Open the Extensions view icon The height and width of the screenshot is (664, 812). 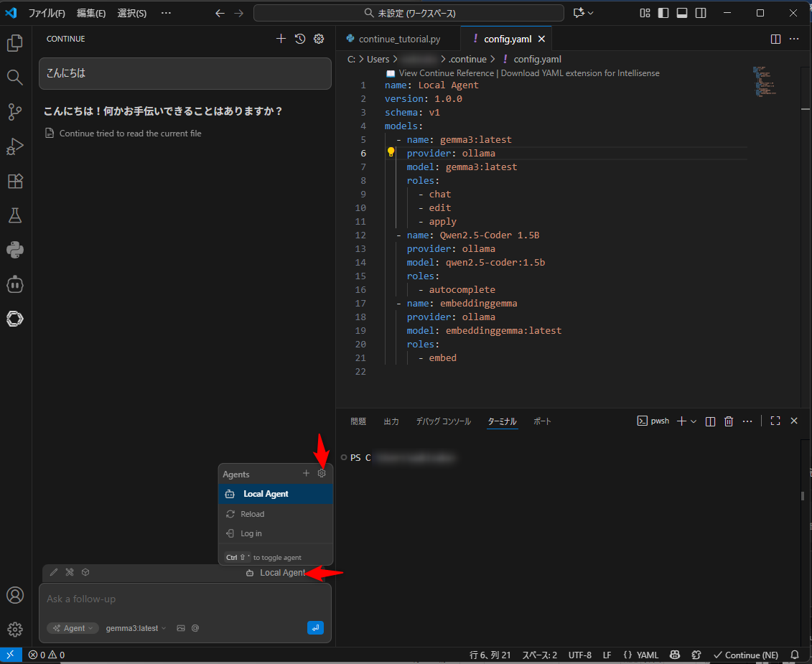[x=15, y=181]
